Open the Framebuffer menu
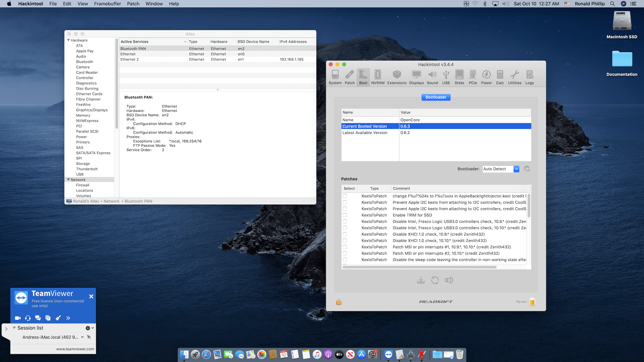The height and width of the screenshot is (362, 644). point(107,4)
